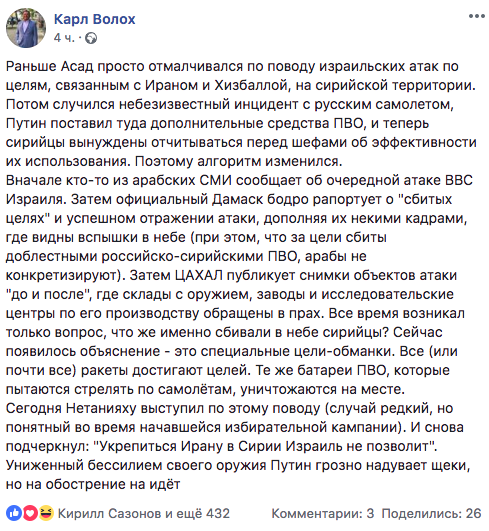
Task: Open the post options three-dot menu
Action: coord(477,16)
